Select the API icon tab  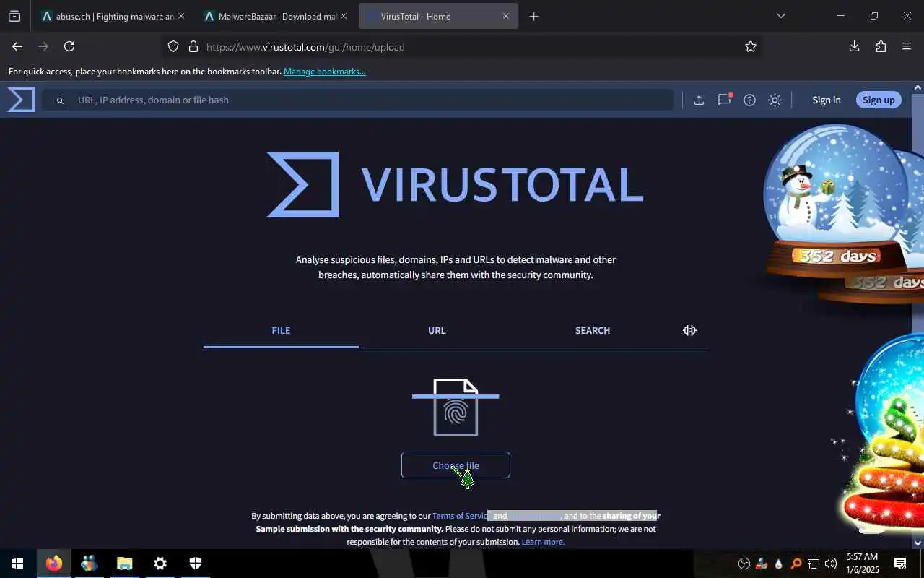689,330
